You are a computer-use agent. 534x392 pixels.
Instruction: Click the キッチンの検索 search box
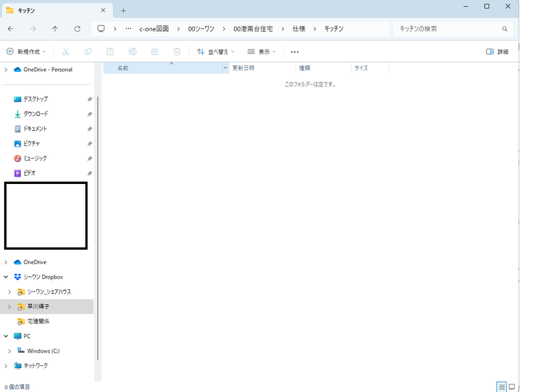click(x=447, y=29)
